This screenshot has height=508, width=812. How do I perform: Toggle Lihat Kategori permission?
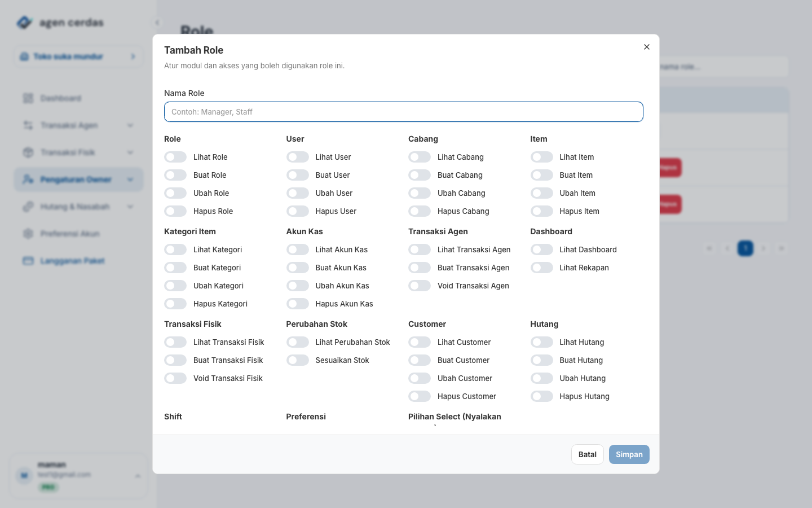[175, 249]
